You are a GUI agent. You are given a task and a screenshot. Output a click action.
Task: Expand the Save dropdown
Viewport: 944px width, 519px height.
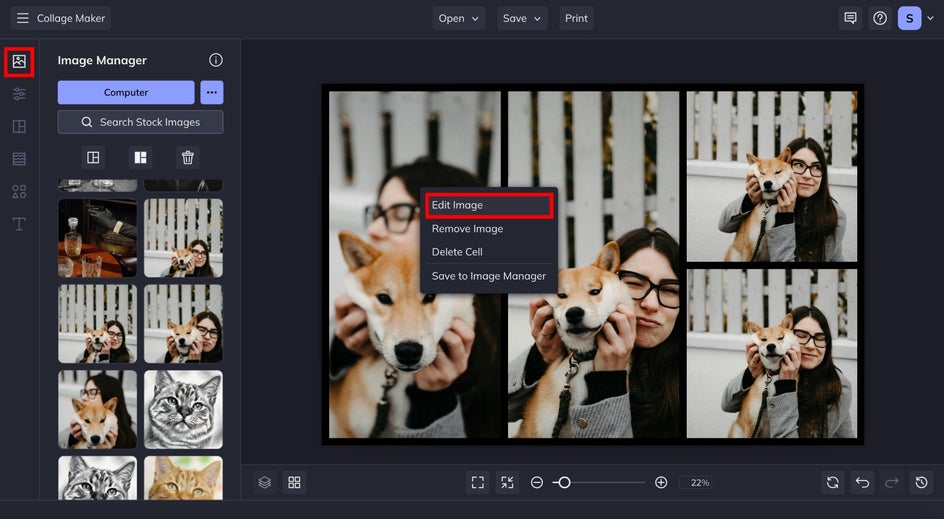pyautogui.click(x=522, y=18)
